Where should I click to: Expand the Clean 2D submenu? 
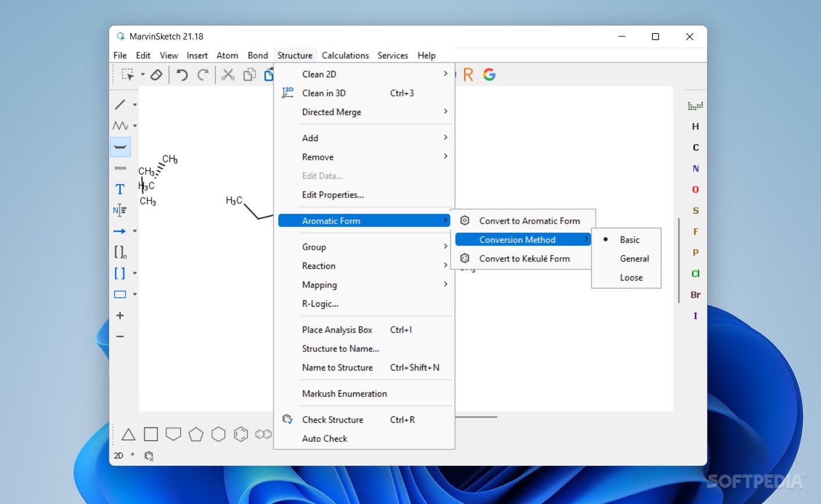[x=364, y=74]
